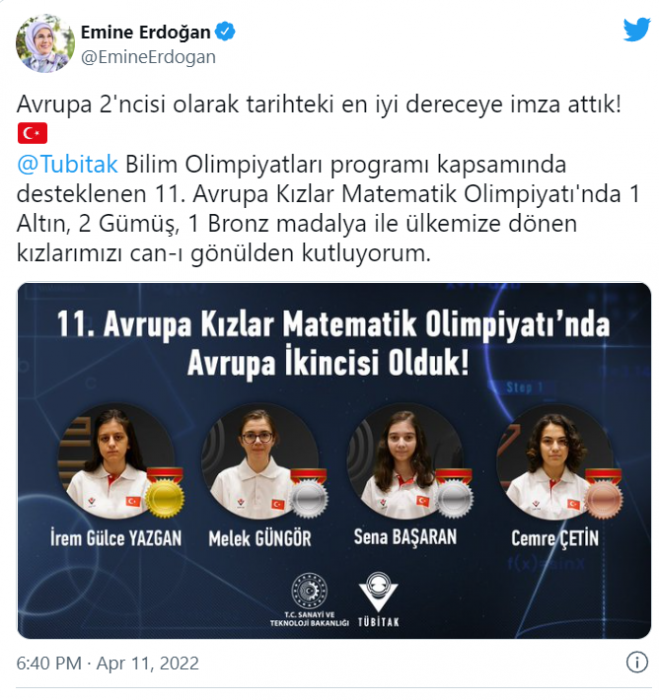659x700 pixels.
Task: Click the gold medal beside İrem Gülce
Action: coord(165,492)
